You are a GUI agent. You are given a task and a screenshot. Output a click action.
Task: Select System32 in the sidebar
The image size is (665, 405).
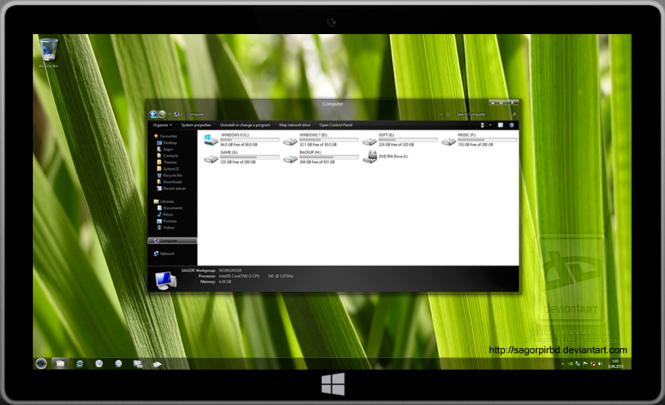(168, 169)
